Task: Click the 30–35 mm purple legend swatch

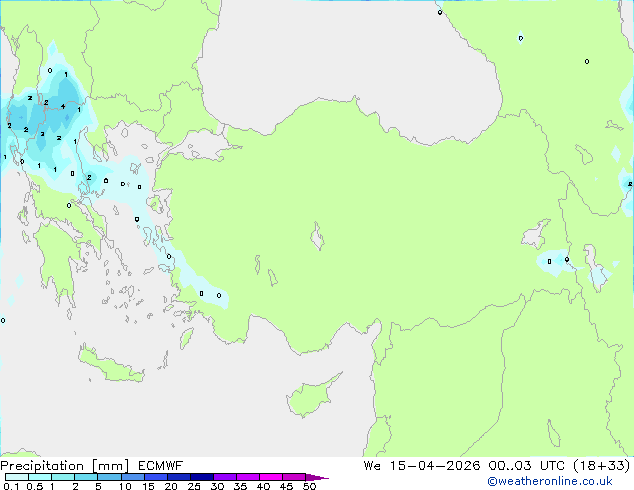Action: (225, 477)
